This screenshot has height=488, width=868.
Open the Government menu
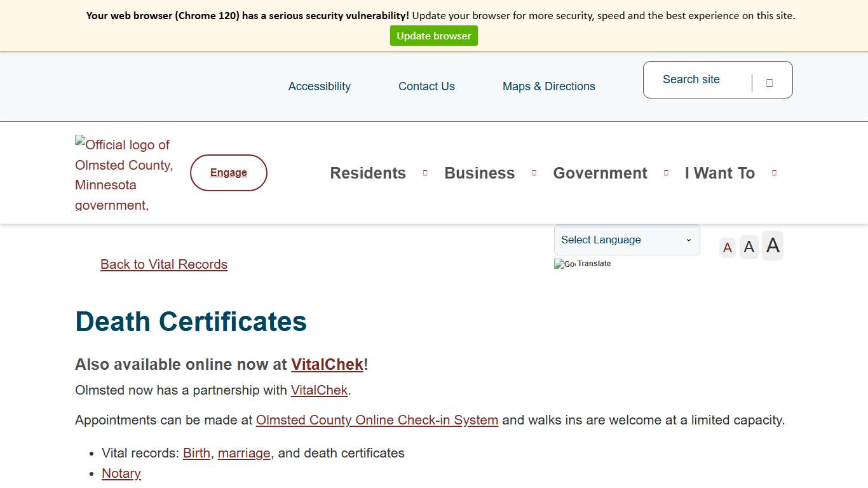click(600, 172)
